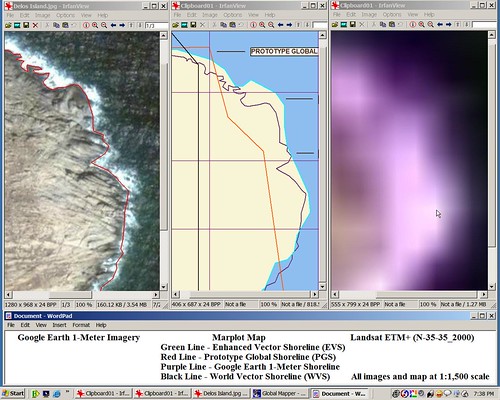Open WordPad Format menu
The image size is (500, 400).
click(81, 325)
